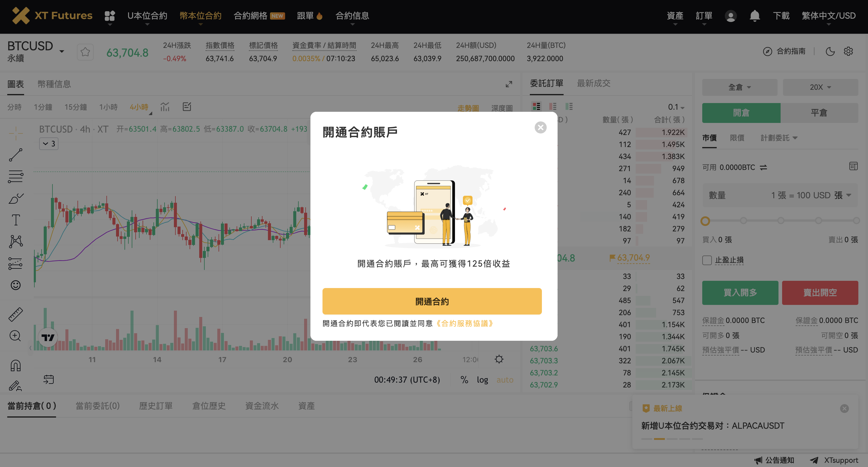This screenshot has width=868, height=467.
Task: Select the 1小時 chart interval
Action: pyautogui.click(x=108, y=107)
